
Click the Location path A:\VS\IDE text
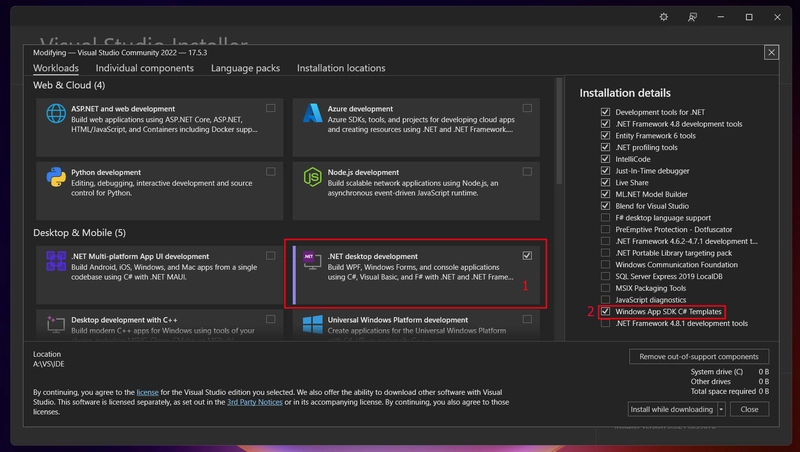pyautogui.click(x=48, y=364)
